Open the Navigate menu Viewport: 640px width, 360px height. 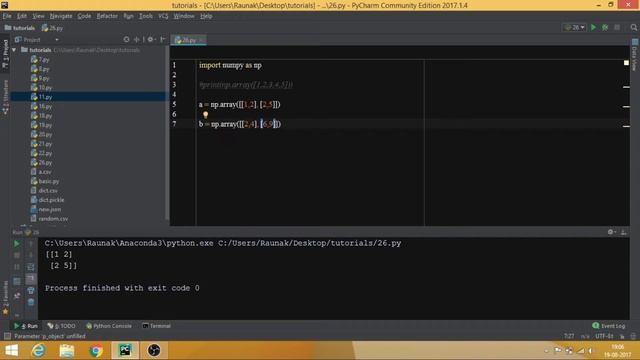tap(61, 16)
